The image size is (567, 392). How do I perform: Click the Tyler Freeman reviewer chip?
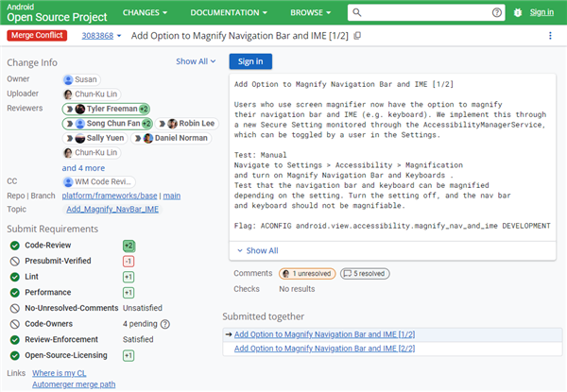(x=106, y=109)
